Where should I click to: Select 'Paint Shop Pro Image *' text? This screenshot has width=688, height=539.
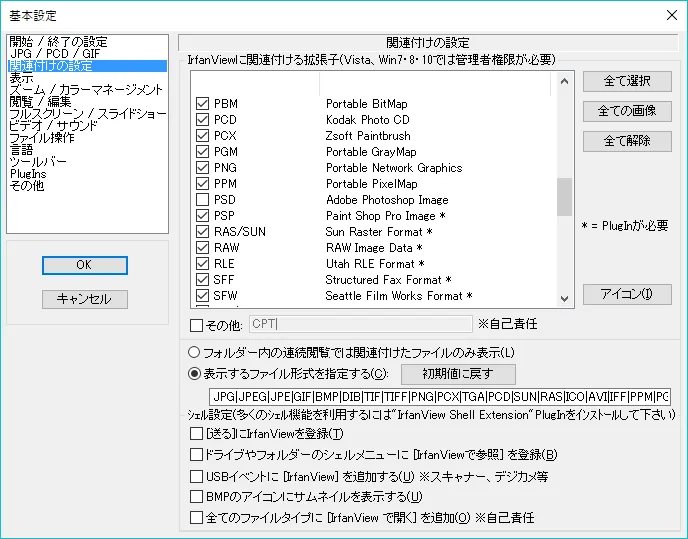point(386,216)
